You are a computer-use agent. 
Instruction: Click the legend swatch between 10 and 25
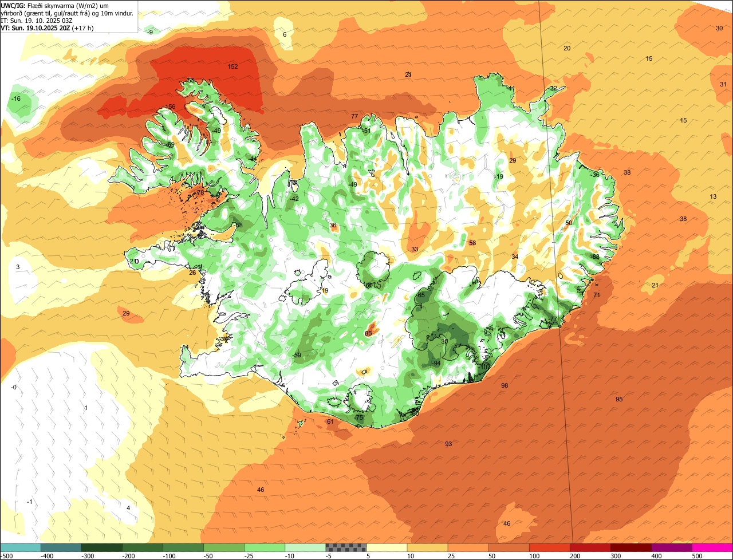click(427, 547)
